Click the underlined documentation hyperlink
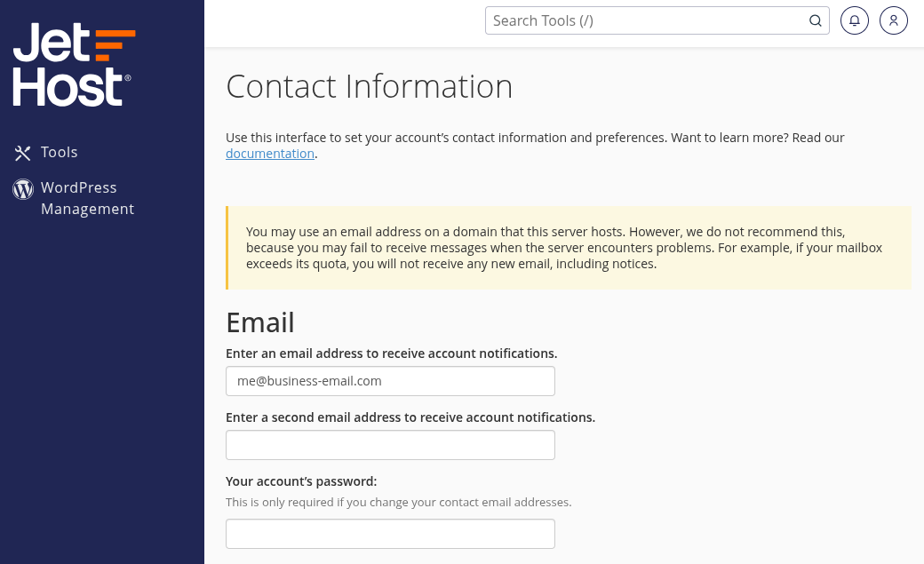The height and width of the screenshot is (564, 924). click(270, 153)
